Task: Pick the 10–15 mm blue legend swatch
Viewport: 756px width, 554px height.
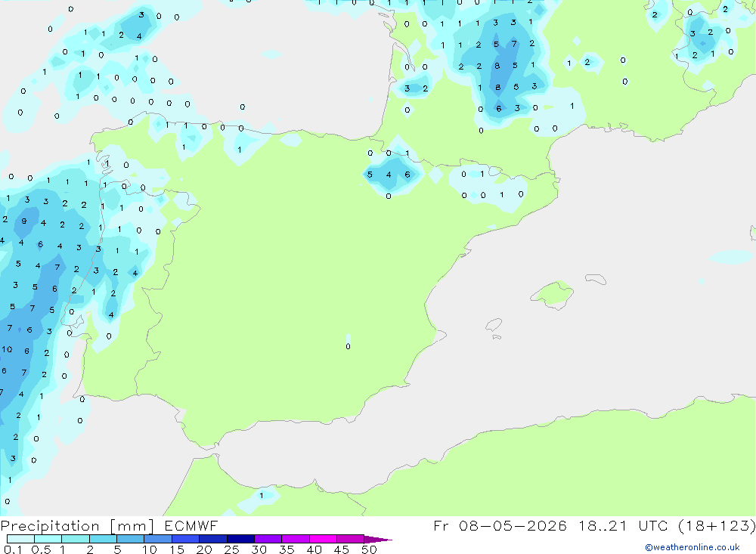Action: coord(158,539)
